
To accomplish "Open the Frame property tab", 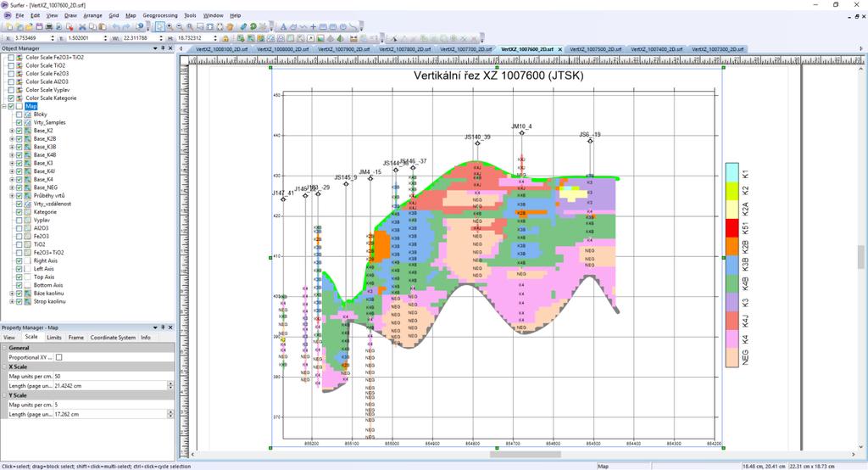I will (75, 338).
